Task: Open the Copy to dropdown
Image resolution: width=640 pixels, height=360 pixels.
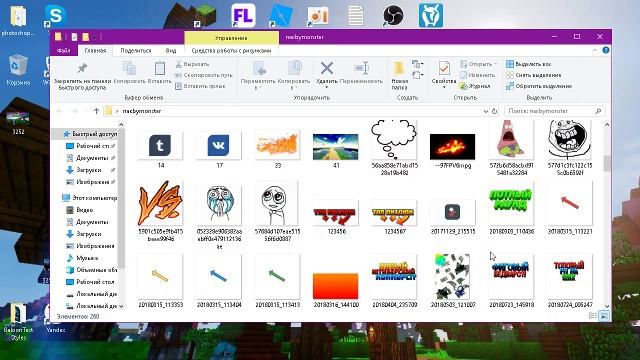Action: [x=293, y=75]
